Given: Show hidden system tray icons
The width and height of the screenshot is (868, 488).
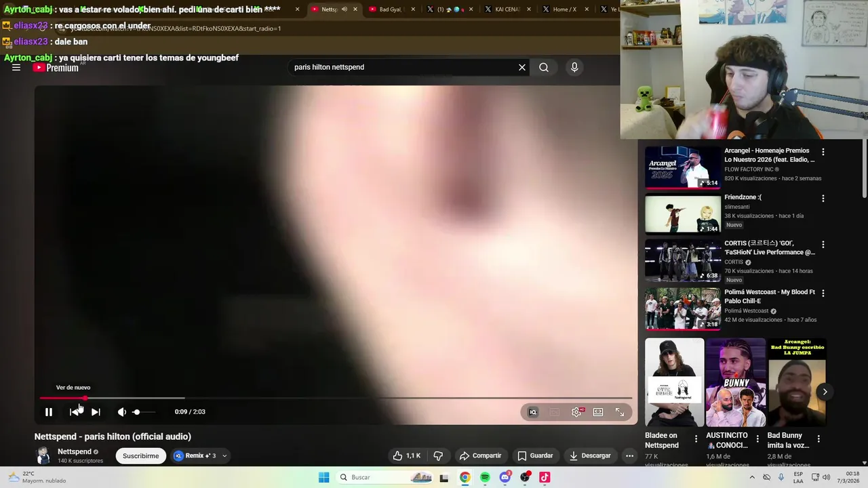Looking at the screenshot, I should [x=752, y=477].
